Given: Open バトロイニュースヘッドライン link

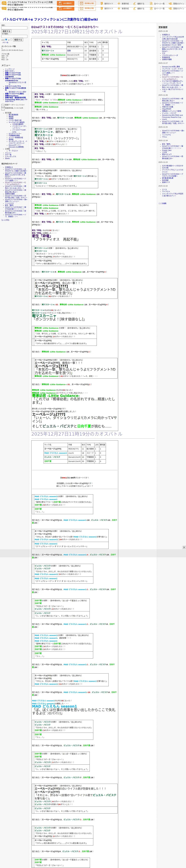Looking at the screenshot, I should point(19,127).
